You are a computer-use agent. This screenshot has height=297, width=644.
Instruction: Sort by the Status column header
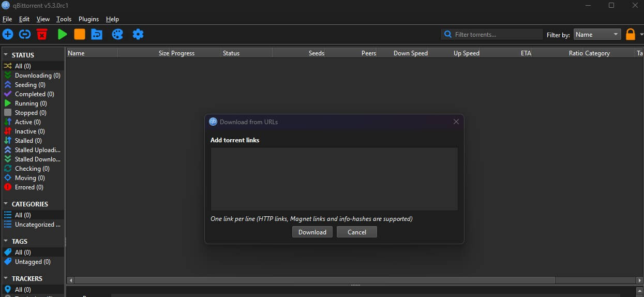[247, 53]
